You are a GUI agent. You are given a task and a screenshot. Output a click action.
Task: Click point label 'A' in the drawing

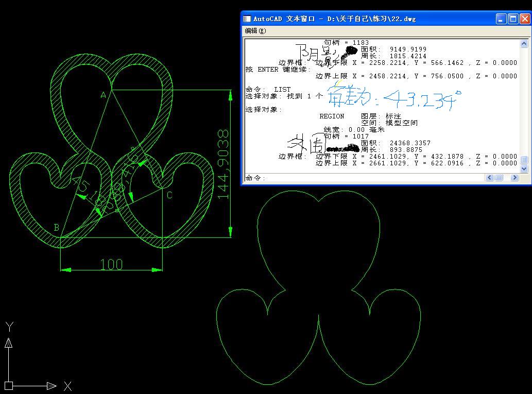click(104, 95)
